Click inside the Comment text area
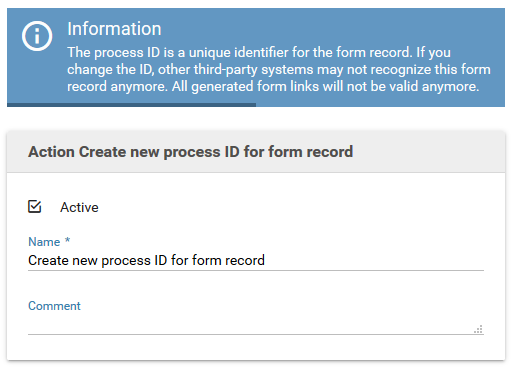 [x=256, y=324]
